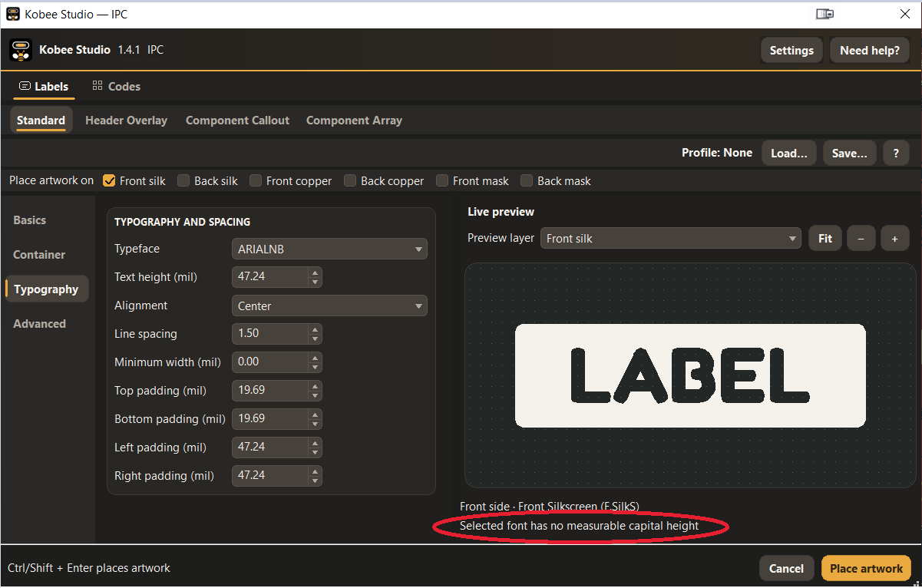Open the Typeface ARIALNB dropdown
Viewport: 922px width, 588px height.
click(x=329, y=249)
